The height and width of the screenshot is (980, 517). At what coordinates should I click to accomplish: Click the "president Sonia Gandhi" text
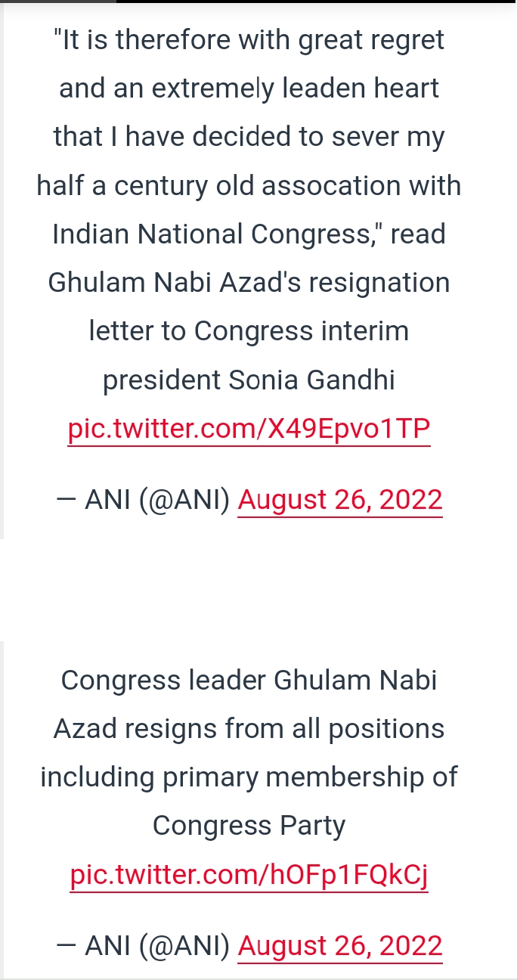coord(249,380)
